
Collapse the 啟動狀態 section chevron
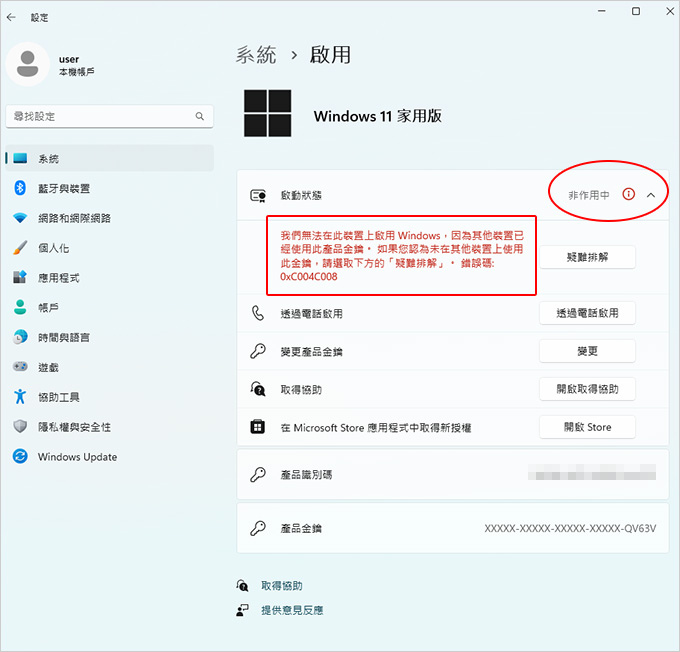(651, 195)
